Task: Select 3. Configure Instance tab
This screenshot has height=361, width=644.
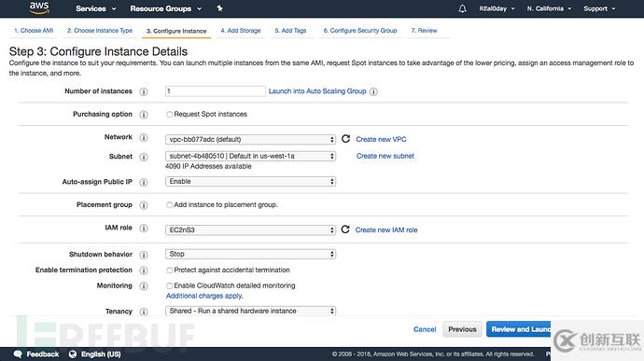Action: [x=176, y=31]
